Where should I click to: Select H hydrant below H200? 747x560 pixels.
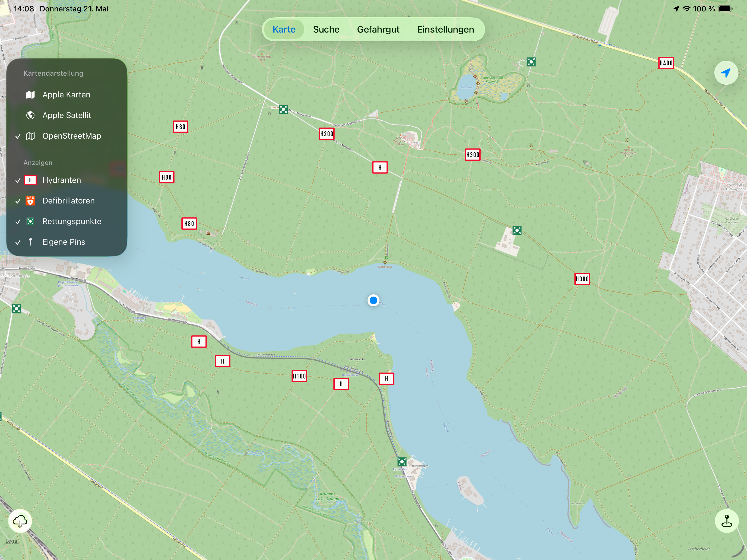click(379, 167)
